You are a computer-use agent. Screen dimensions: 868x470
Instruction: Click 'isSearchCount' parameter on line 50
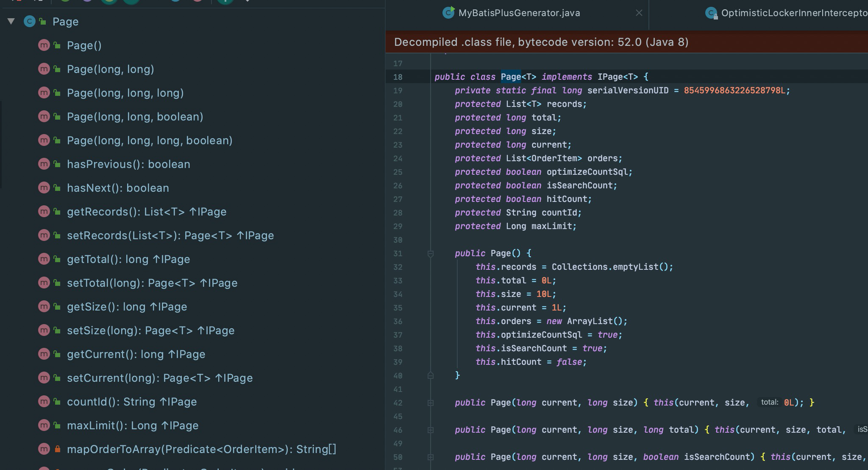(x=717, y=457)
